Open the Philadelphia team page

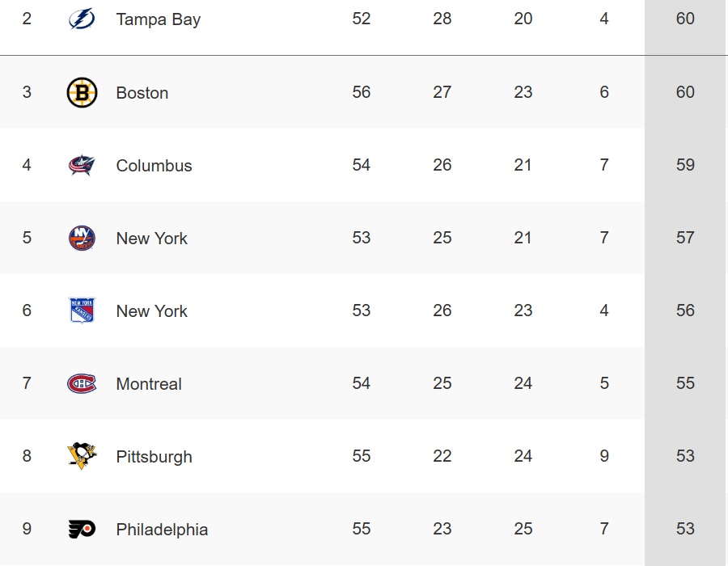point(162,530)
